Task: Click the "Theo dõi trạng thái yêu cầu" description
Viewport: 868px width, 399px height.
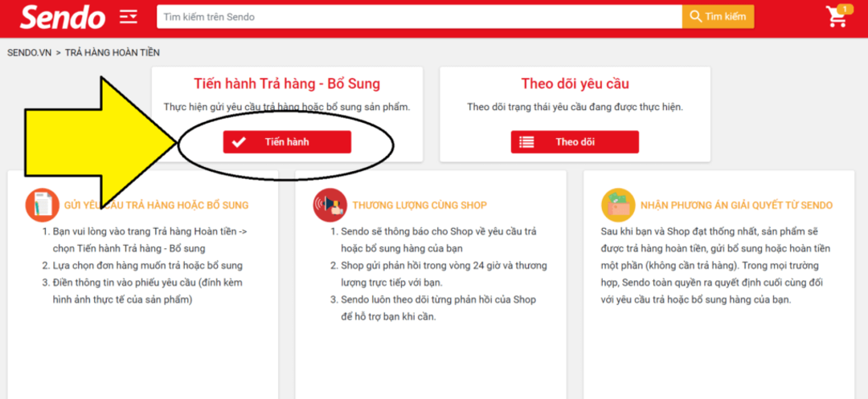Action: (x=575, y=108)
